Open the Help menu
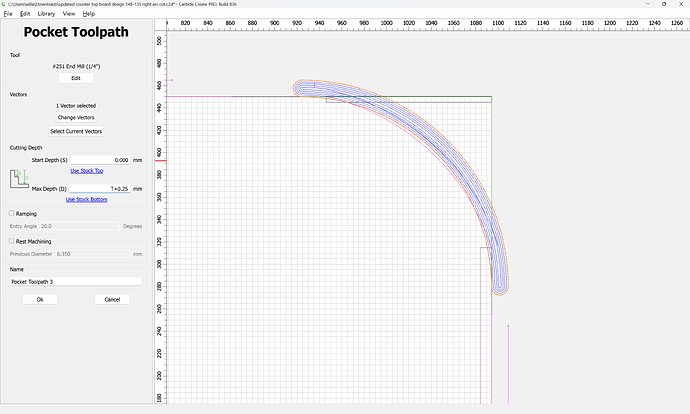The height and width of the screenshot is (414, 690). tap(89, 14)
